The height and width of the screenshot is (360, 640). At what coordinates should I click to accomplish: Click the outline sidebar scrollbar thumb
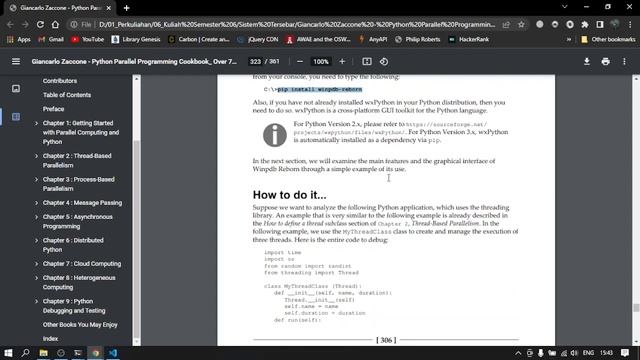pos(137,238)
